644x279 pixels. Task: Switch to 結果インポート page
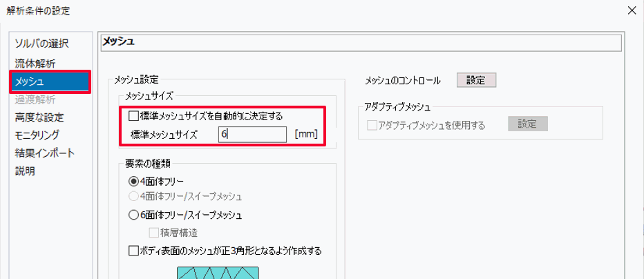coord(44,153)
